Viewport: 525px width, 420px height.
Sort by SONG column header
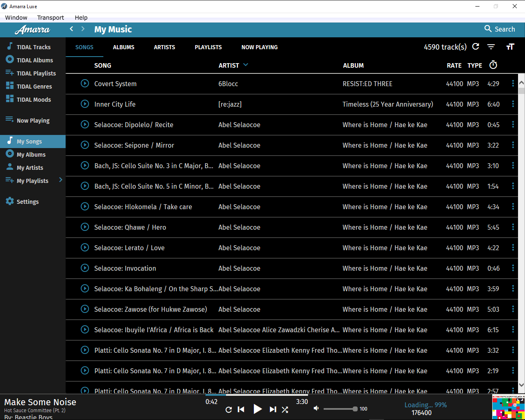point(103,65)
